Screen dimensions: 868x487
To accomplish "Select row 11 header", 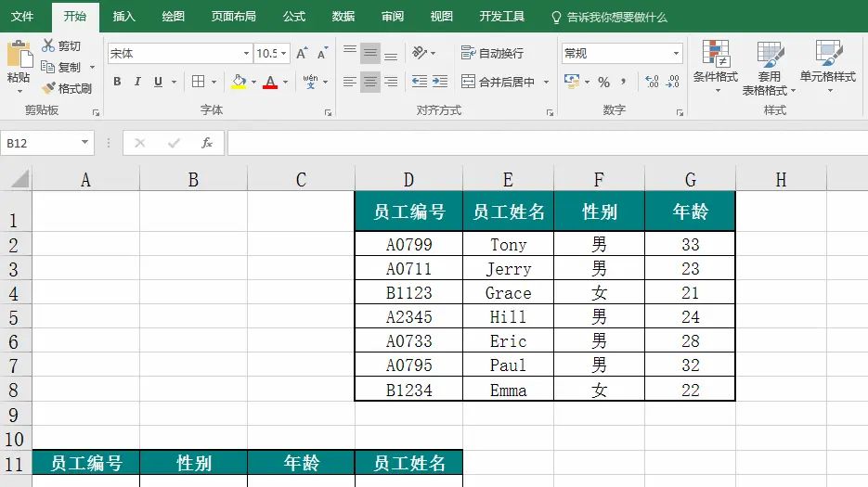I will [x=14, y=464].
